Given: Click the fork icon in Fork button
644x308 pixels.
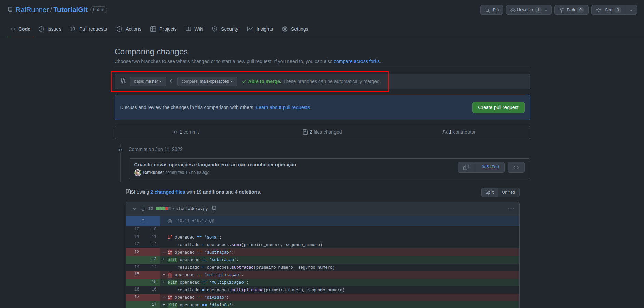Looking at the screenshot, I should click(x=562, y=10).
